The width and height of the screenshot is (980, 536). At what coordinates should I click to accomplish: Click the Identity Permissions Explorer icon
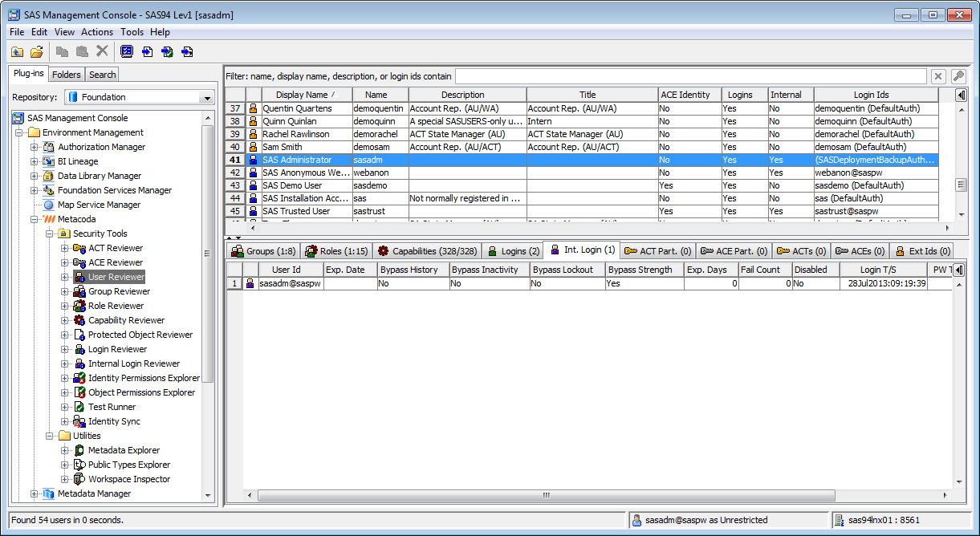[79, 378]
